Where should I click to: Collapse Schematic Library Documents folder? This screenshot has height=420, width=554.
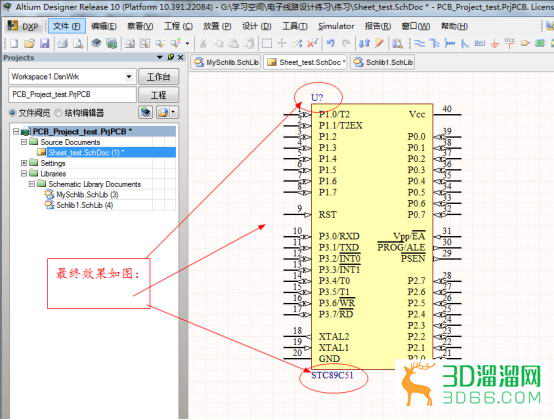(x=32, y=184)
